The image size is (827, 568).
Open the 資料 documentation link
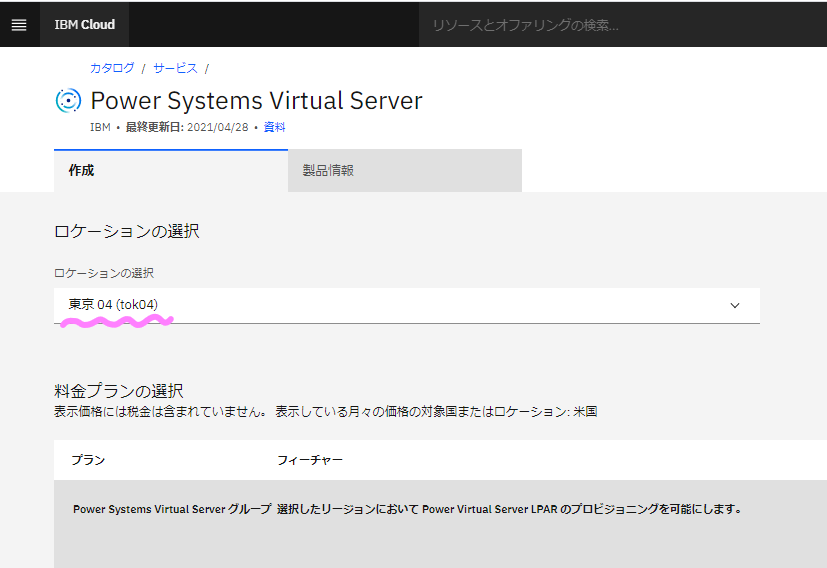(x=275, y=127)
